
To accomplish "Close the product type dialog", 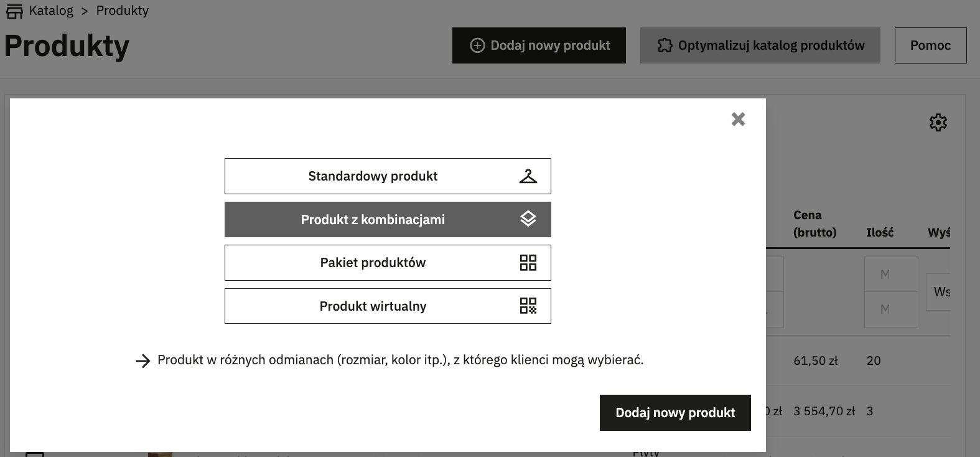I will pyautogui.click(x=738, y=119).
